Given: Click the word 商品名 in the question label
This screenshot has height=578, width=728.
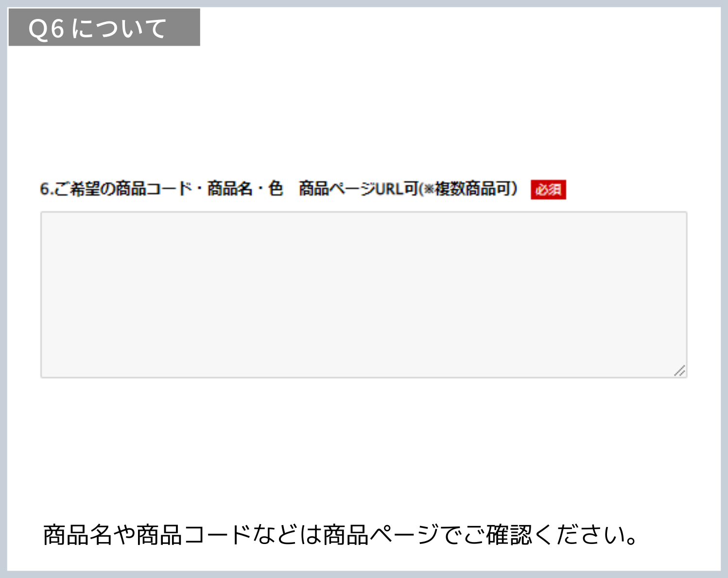Looking at the screenshot, I should coord(230,188).
